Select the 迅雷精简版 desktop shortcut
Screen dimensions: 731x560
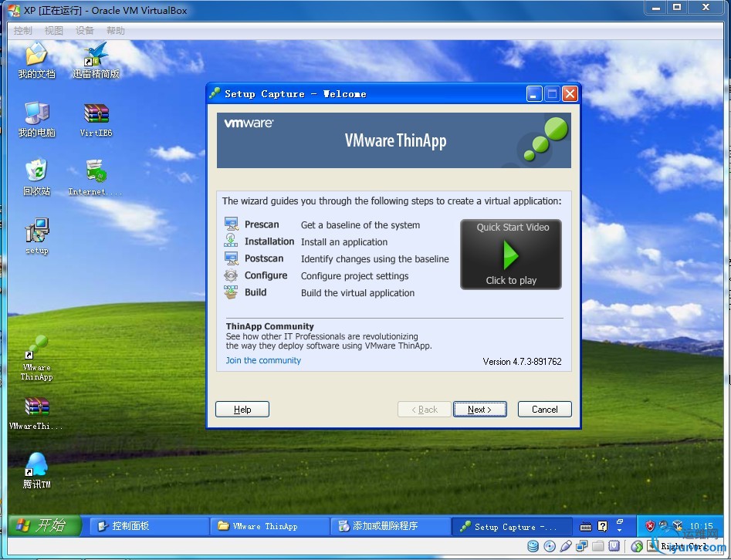(x=96, y=61)
